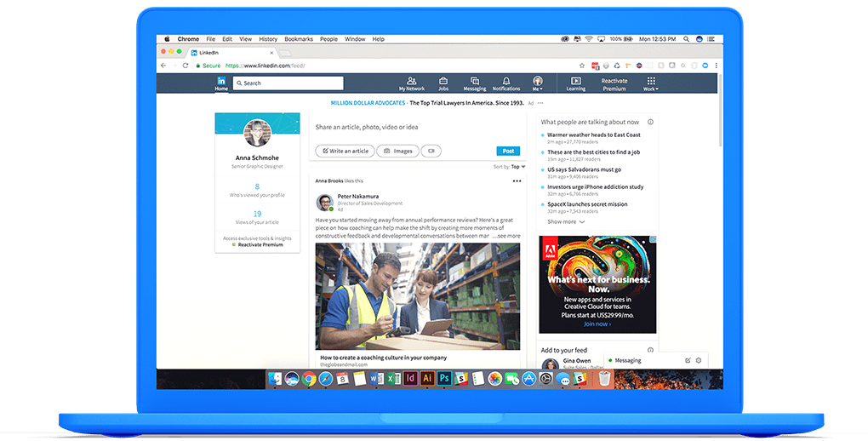Open App Store in the dock
Screen dimensions: 868x441
coord(528,378)
